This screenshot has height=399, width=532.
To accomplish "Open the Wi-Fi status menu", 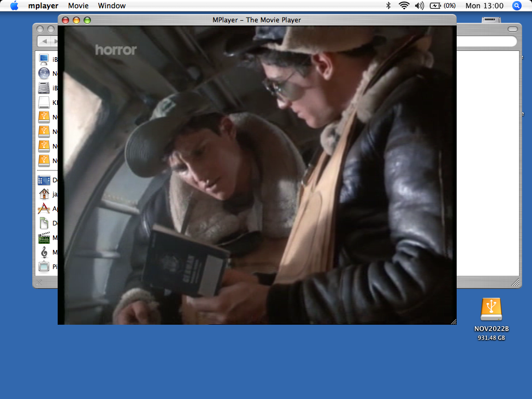I will [x=404, y=6].
